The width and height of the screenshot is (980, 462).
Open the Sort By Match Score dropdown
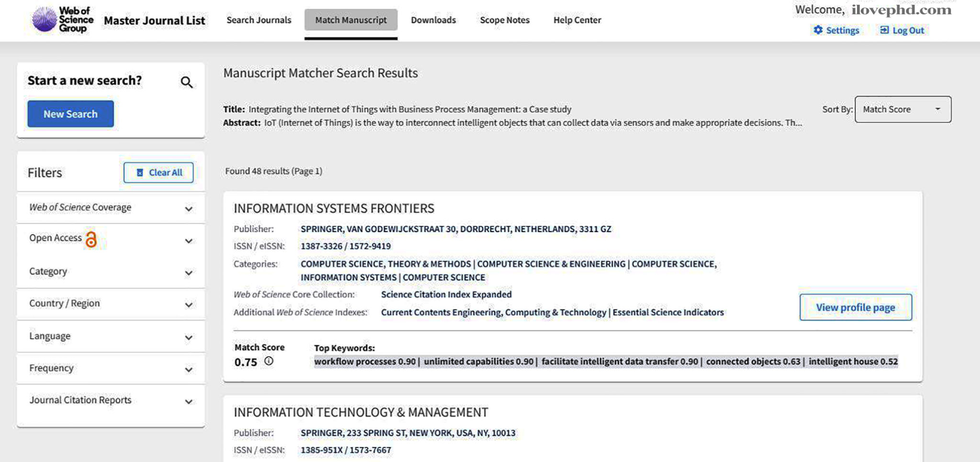point(903,110)
